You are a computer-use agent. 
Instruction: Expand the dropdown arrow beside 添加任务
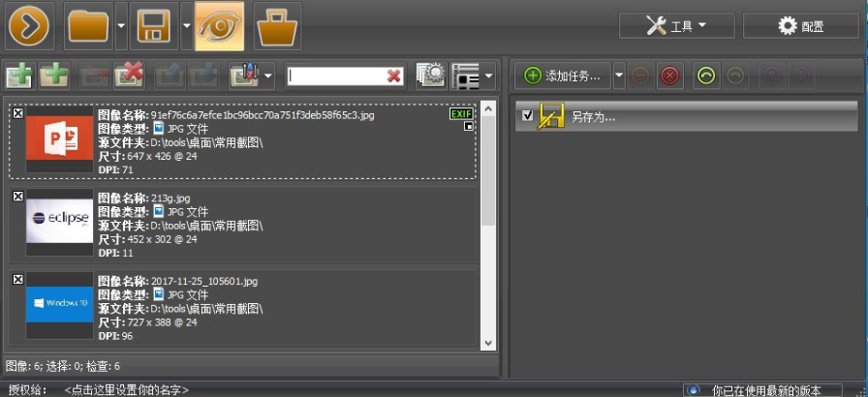619,76
